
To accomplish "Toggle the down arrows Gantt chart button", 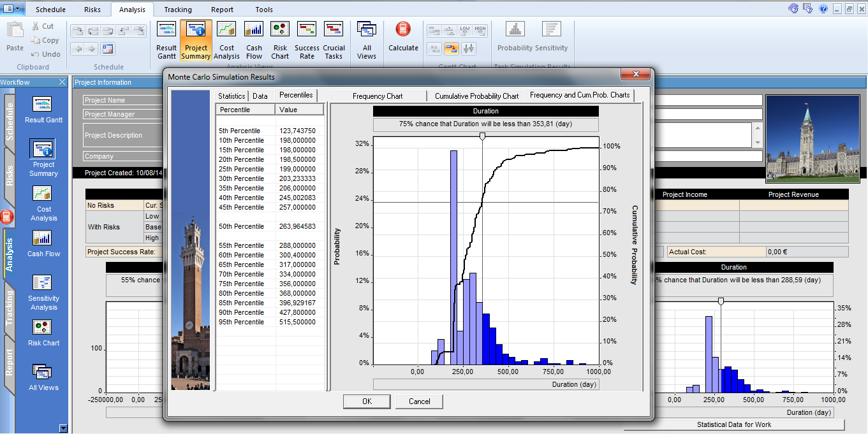I will (x=469, y=48).
